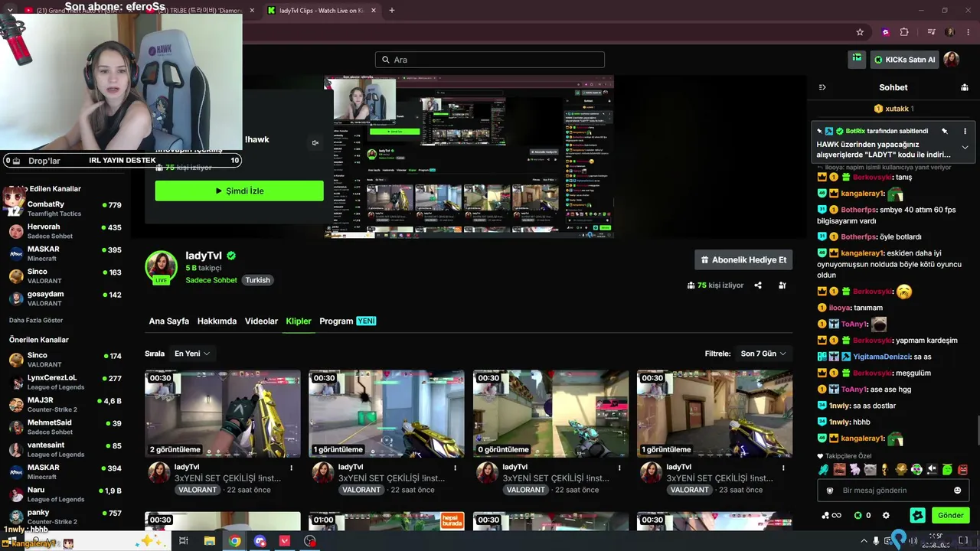
Task: Open Hervorah channel in sidebar
Action: click(65, 231)
